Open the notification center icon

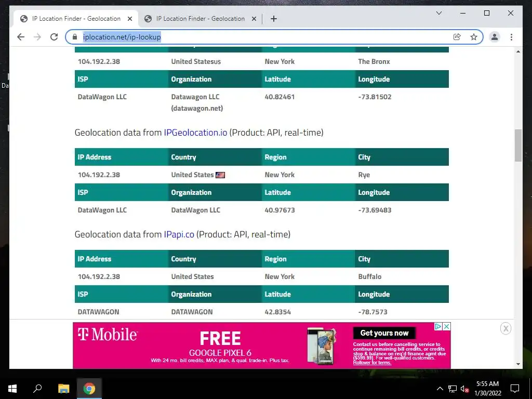[x=515, y=389]
